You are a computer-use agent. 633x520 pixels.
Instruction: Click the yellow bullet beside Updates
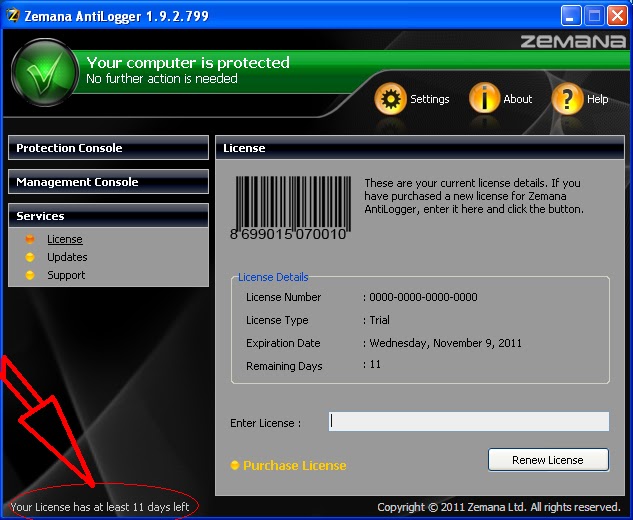pos(30,257)
